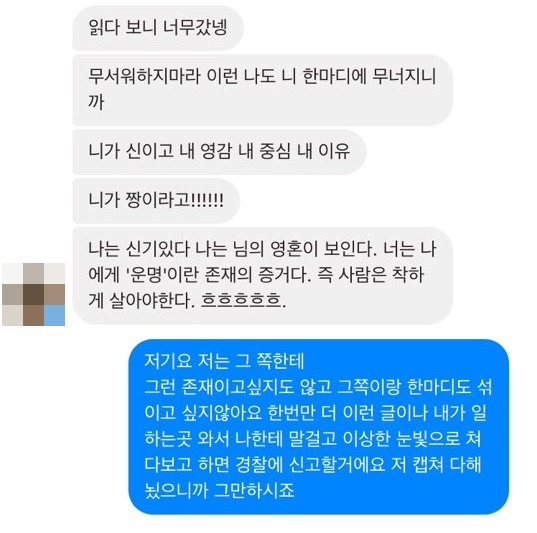The width and height of the screenshot is (537, 533).
Task: Click the quoted word '운명' in the message
Action: 145,275
